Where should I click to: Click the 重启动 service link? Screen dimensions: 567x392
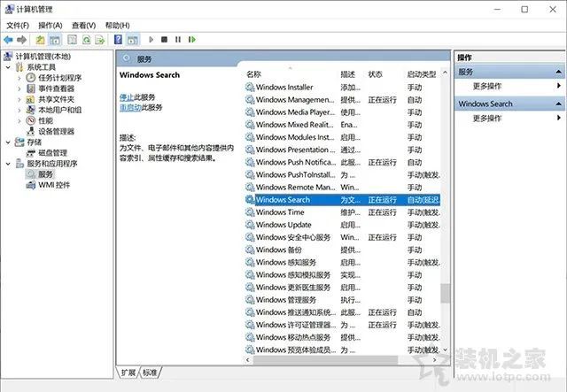click(129, 107)
